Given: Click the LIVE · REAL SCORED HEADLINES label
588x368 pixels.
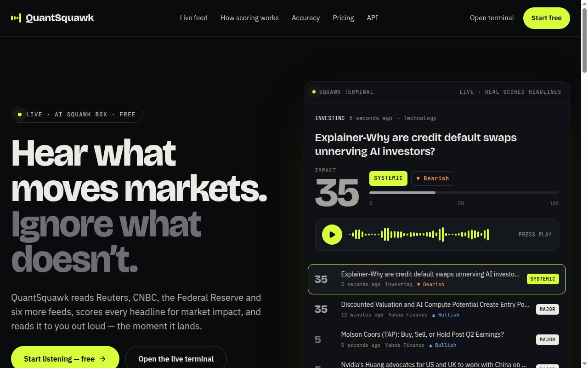Looking at the screenshot, I should pyautogui.click(x=510, y=92).
